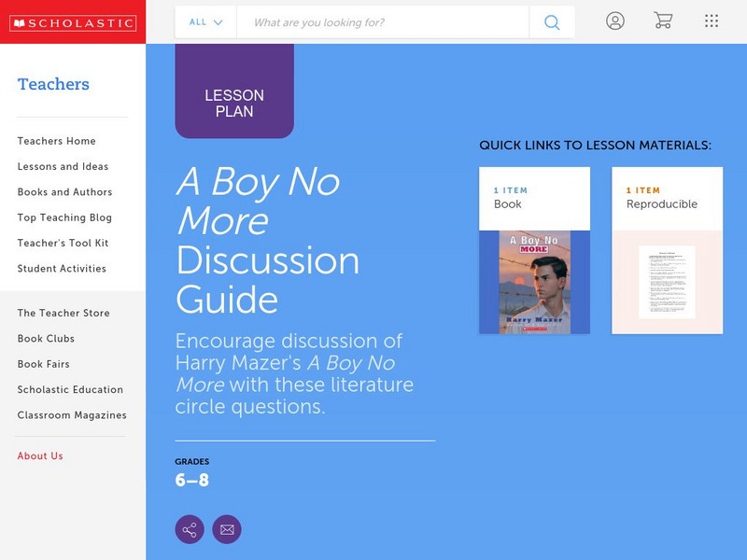The height and width of the screenshot is (560, 747).
Task: Go to Teachers Home in the sidebar
Action: (x=55, y=141)
